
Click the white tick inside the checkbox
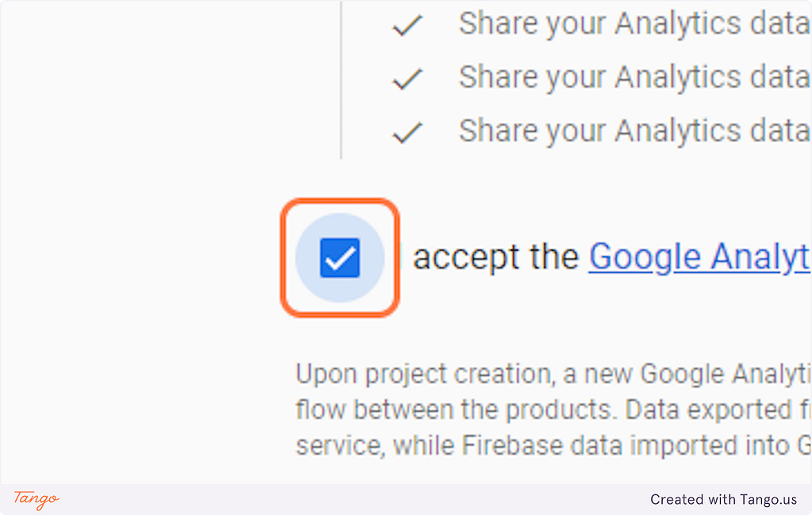point(340,258)
